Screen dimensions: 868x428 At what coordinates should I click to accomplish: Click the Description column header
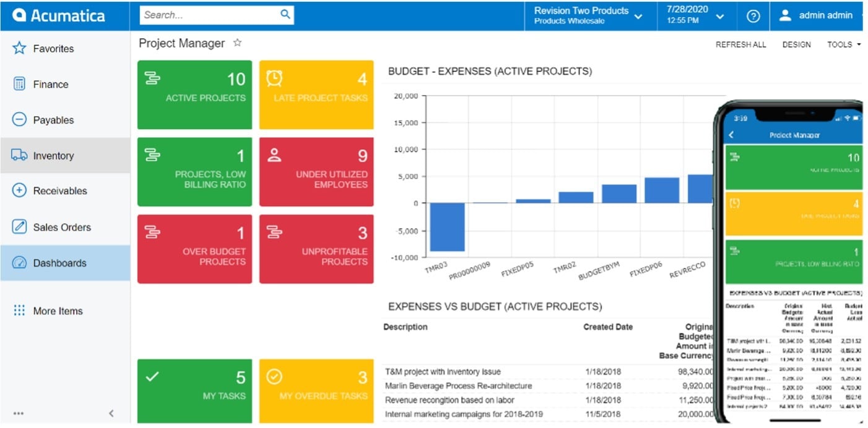406,327
